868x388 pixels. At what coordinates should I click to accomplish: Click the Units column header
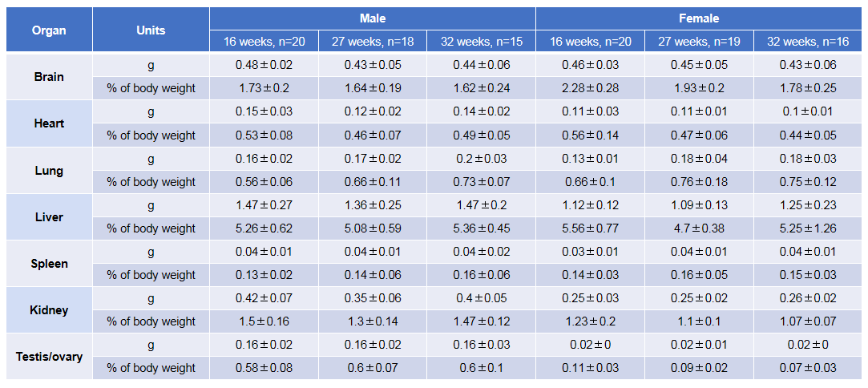click(x=151, y=30)
